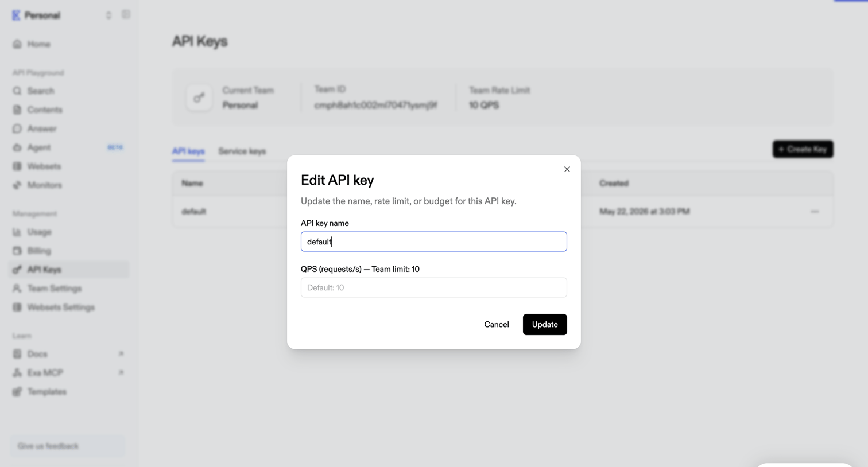This screenshot has height=467, width=868.
Task: Close the Edit API key dialog
Action: tap(567, 169)
